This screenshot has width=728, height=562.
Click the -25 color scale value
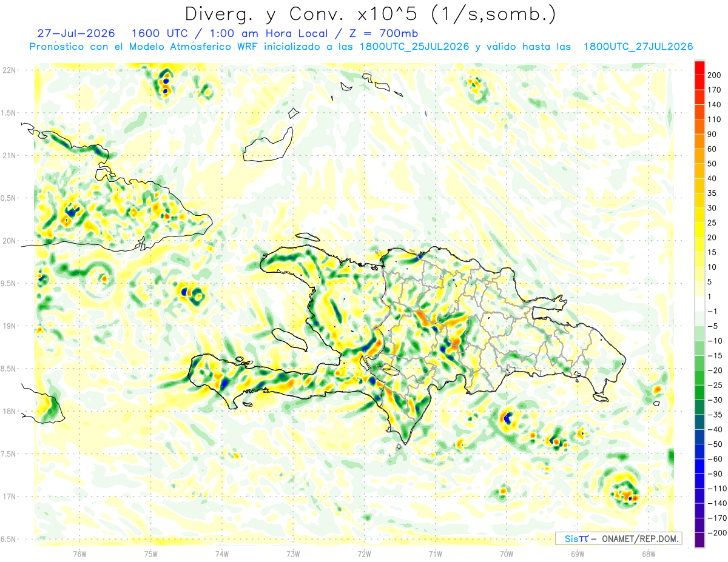715,385
